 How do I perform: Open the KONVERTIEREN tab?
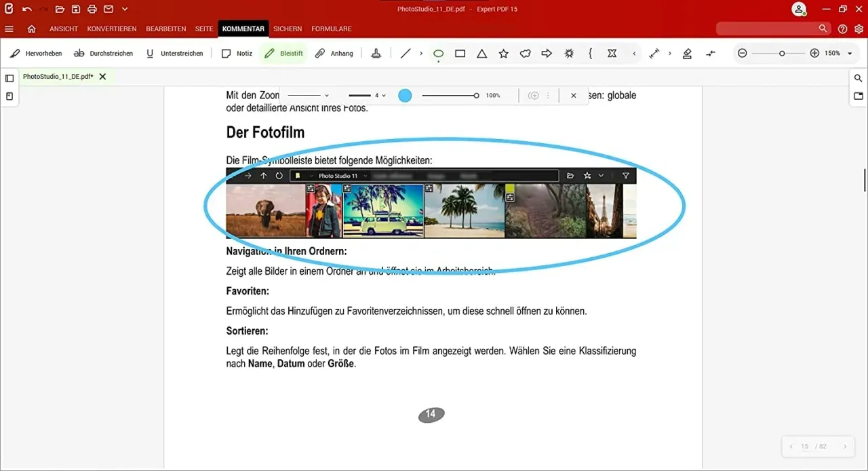pos(112,29)
